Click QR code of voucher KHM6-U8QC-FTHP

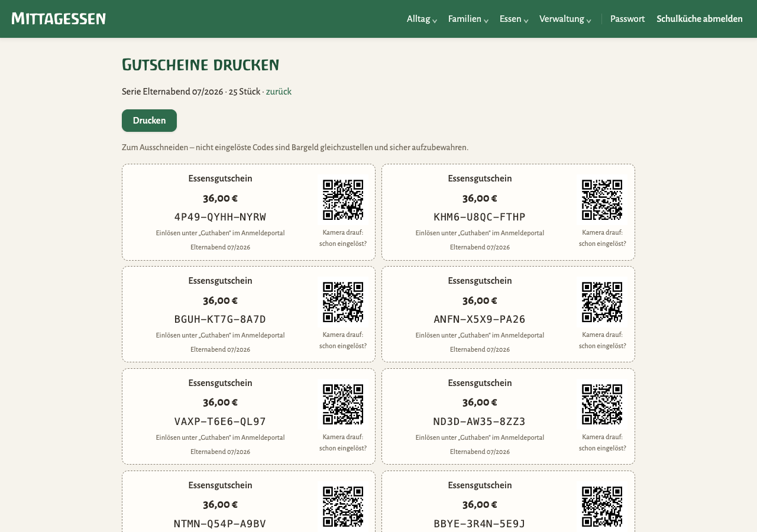click(602, 200)
